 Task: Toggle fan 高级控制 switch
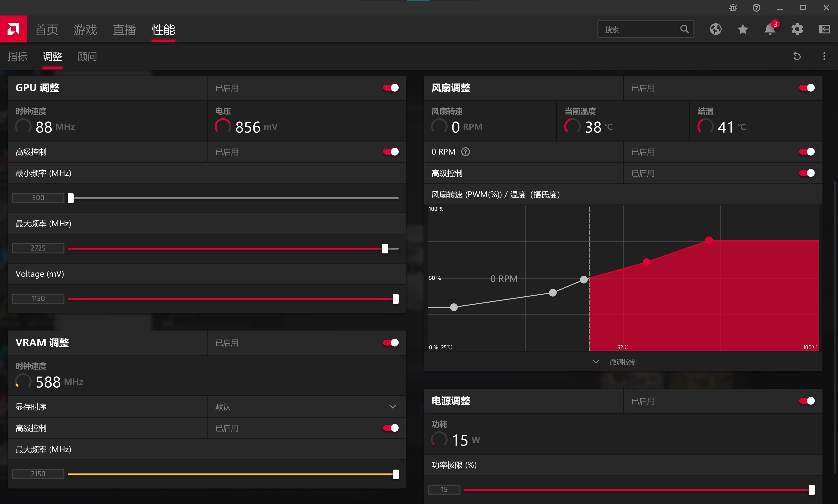[807, 173]
